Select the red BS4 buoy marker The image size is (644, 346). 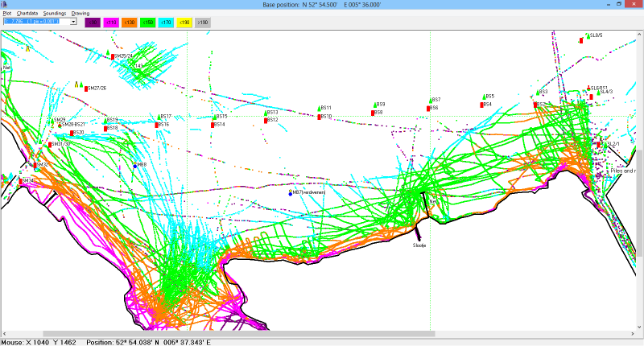pos(481,105)
